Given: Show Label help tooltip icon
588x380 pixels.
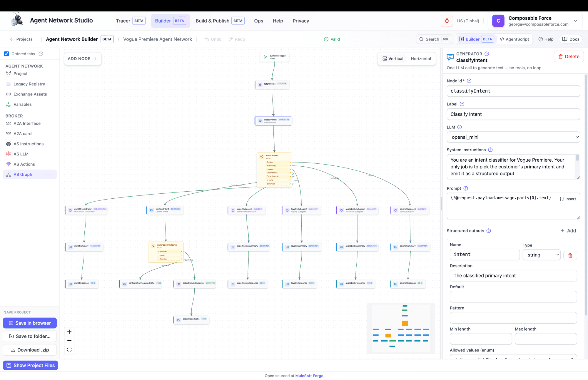Looking at the screenshot, I should [x=462, y=104].
